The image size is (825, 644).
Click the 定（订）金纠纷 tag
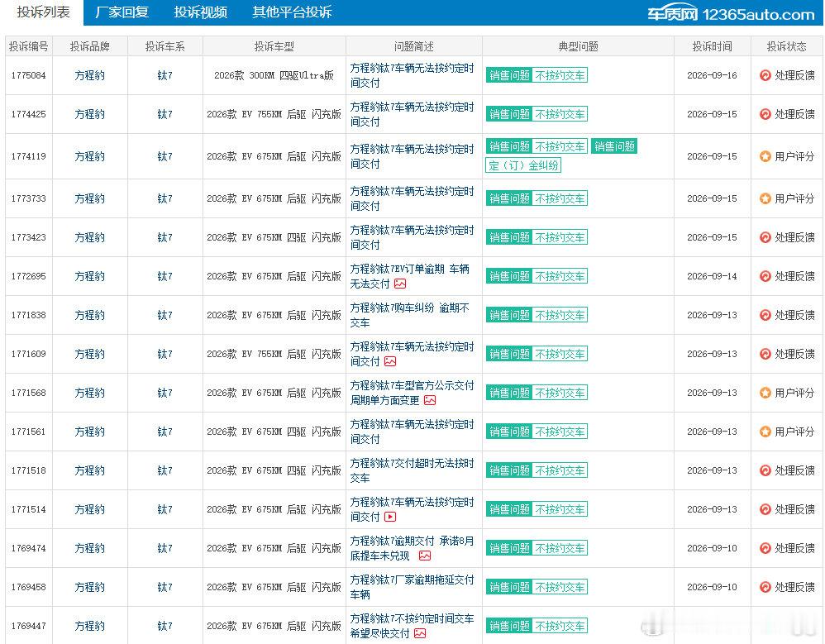(523, 165)
